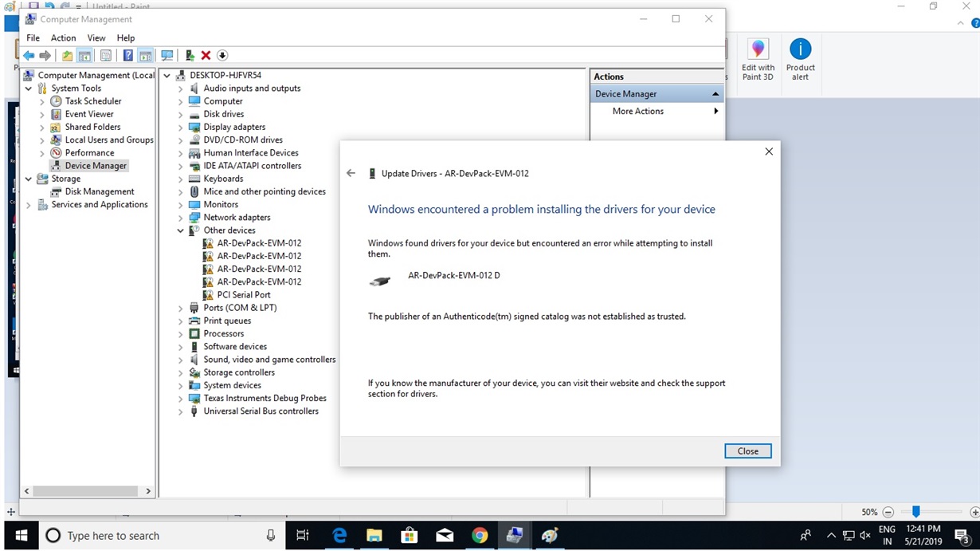The height and width of the screenshot is (551, 980).
Task: Click the Up one level folder icon
Action: coord(67,56)
